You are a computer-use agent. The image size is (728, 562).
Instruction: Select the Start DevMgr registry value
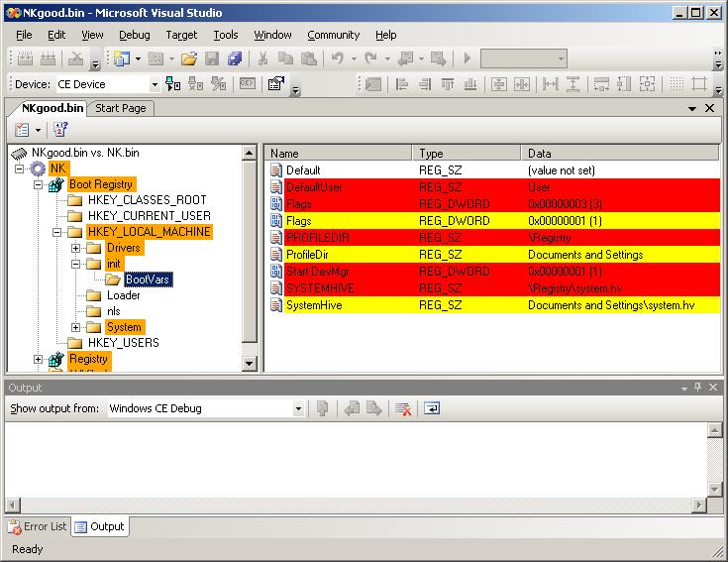(493, 272)
